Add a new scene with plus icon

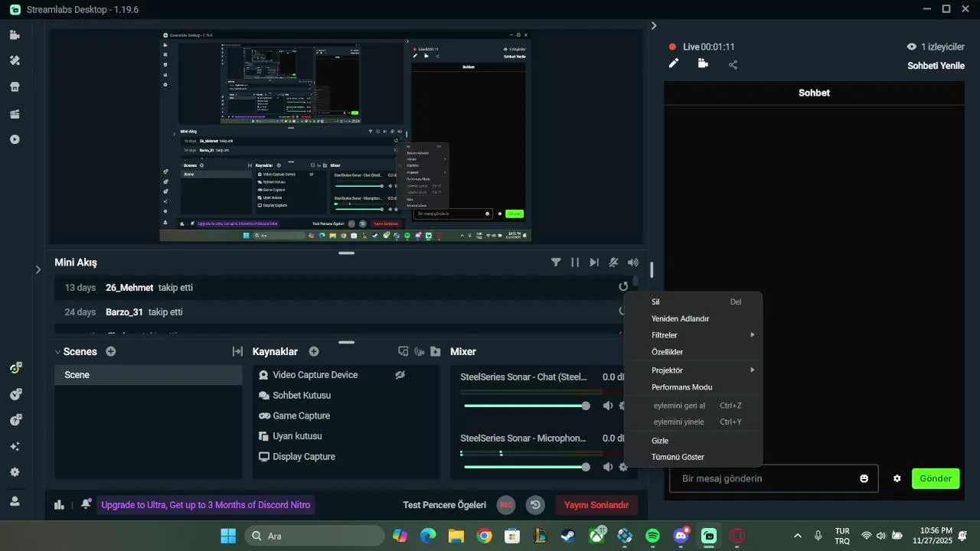[111, 351]
